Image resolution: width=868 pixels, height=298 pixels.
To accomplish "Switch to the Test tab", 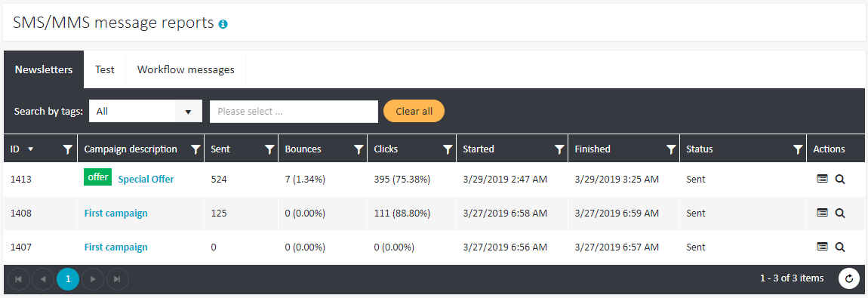I will [105, 69].
